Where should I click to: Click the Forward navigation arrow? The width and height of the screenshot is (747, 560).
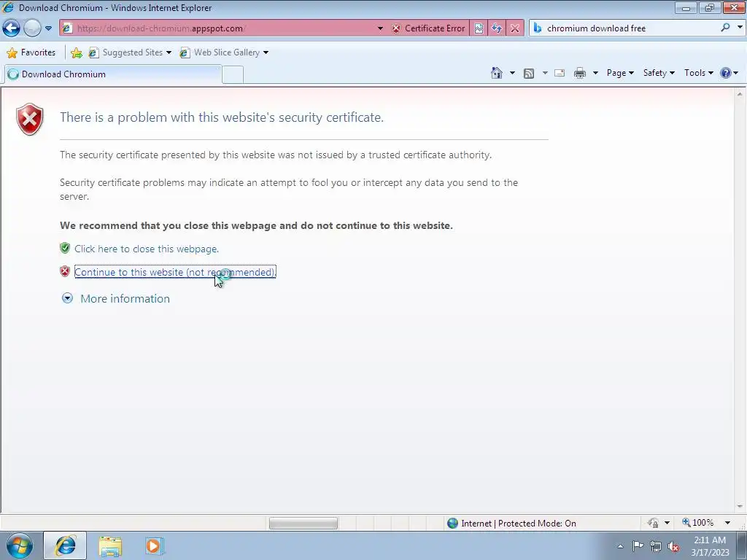(32, 28)
